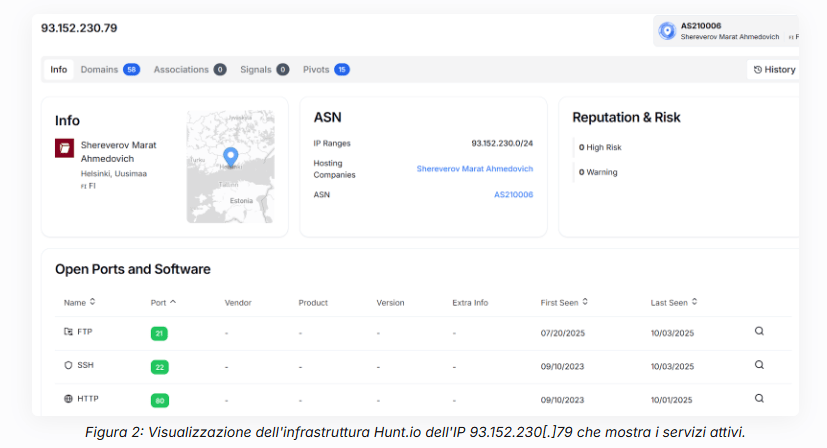Screen dimensions: 827x448
Task: Open the History button
Action: (x=774, y=70)
